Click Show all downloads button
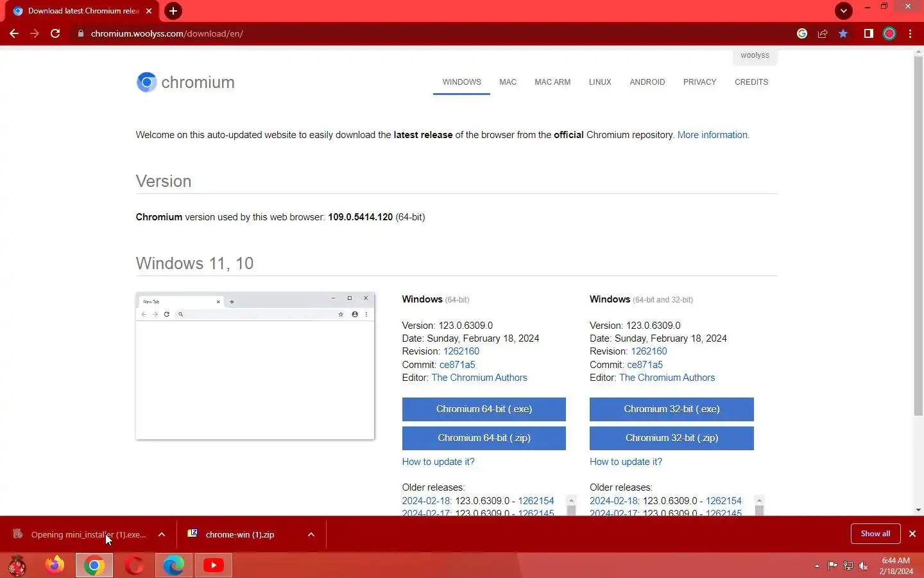 tap(875, 534)
